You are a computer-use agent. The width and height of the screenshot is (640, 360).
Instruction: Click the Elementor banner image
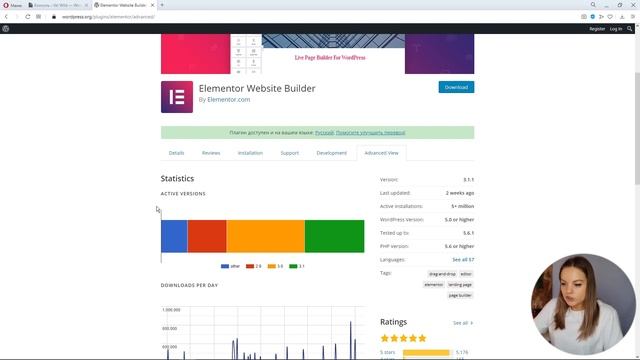tap(317, 54)
